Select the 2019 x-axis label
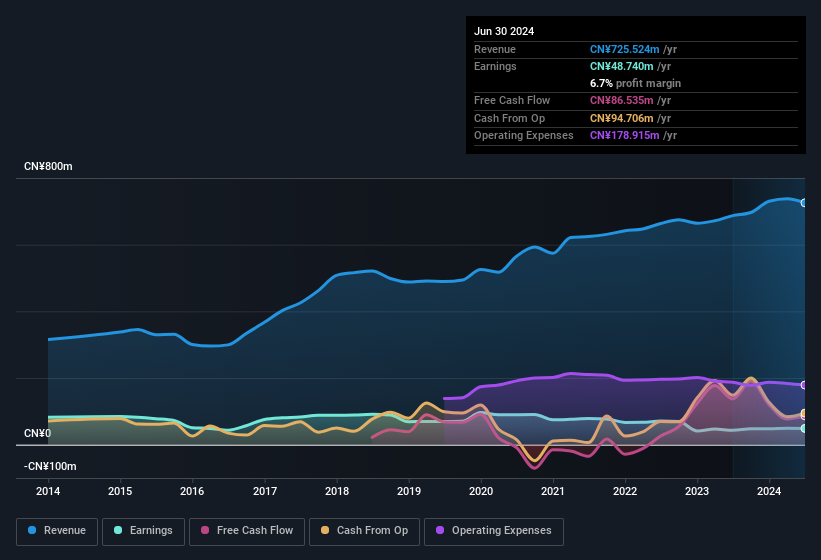821x560 pixels. pyautogui.click(x=409, y=491)
